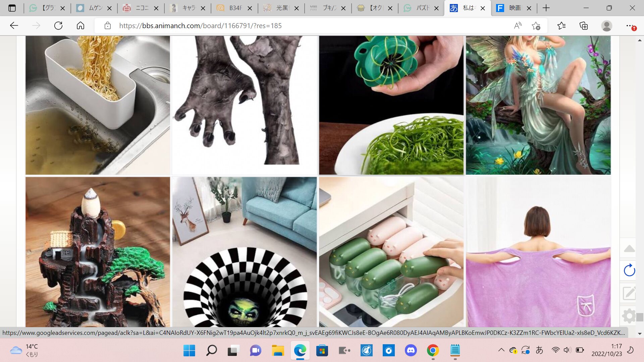This screenshot has height=362, width=644.
Task: Open Notepad from taskbar
Action: [455, 351]
